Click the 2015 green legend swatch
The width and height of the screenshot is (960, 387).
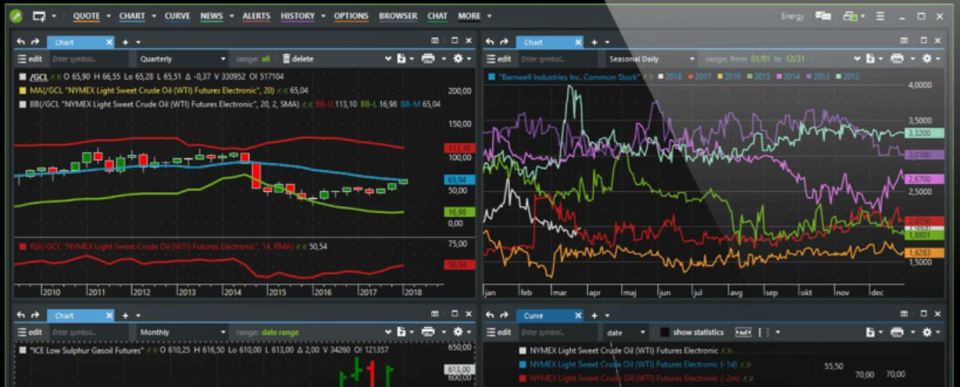750,77
